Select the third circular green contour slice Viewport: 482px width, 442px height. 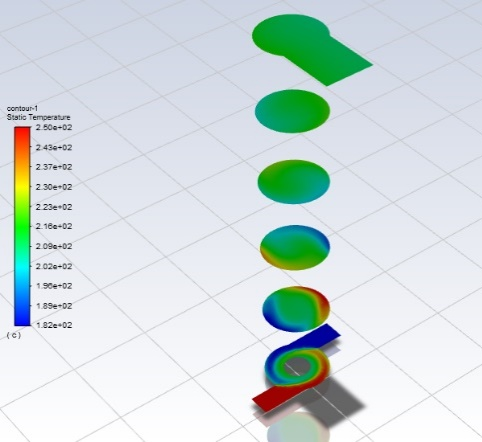[294, 182]
